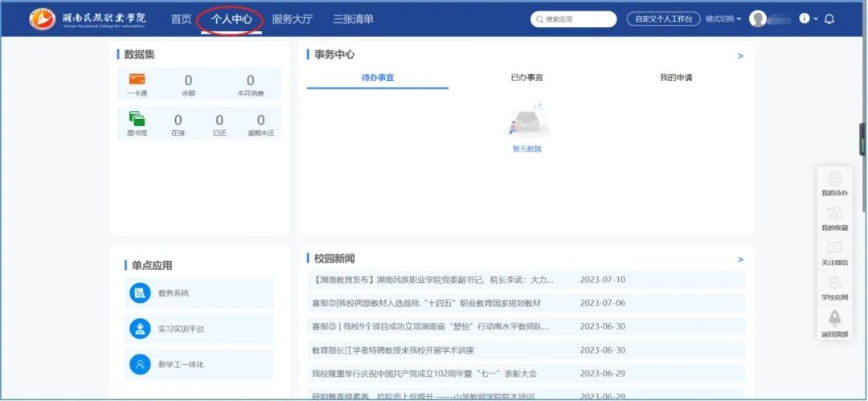Image resolution: width=868 pixels, height=401 pixels.
Task: Open 我的待办 in right sidebar
Action: point(834,179)
